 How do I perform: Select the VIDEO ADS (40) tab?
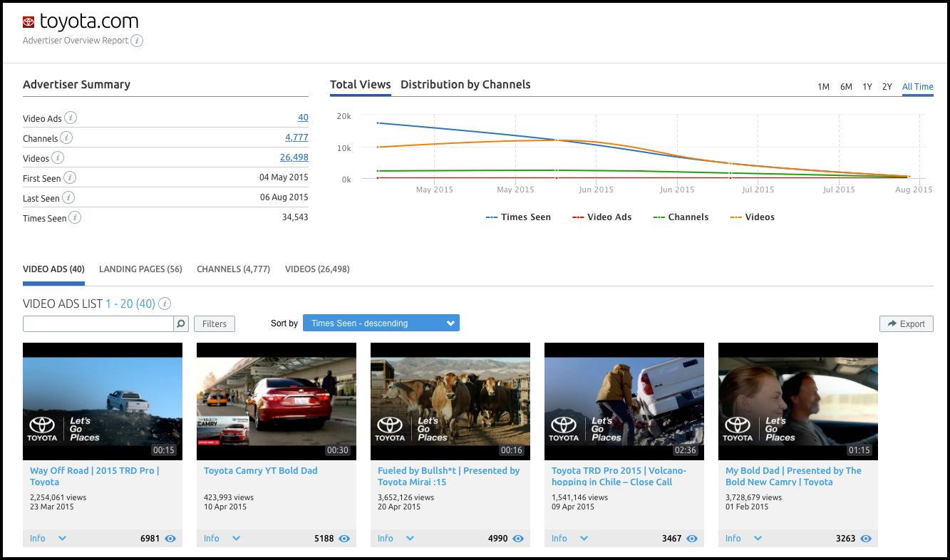(53, 269)
